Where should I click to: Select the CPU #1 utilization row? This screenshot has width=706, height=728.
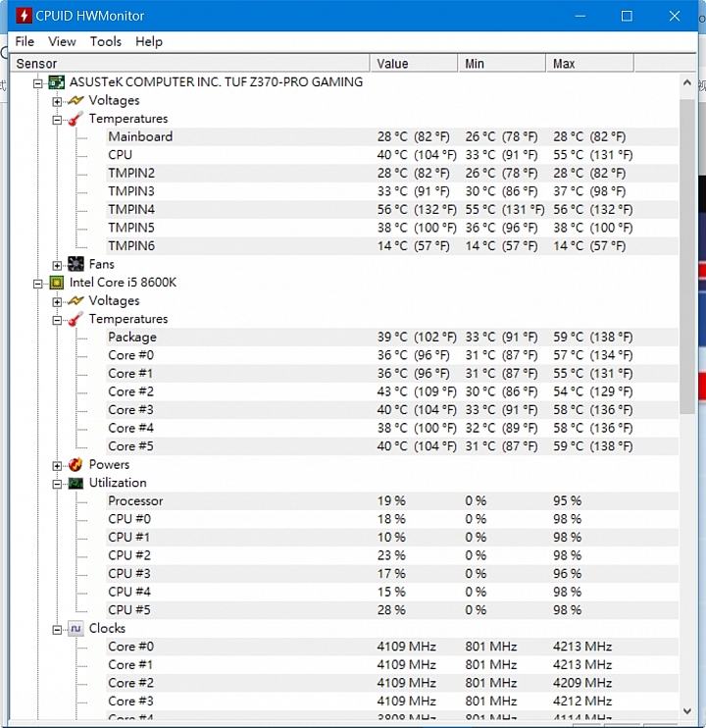(x=392, y=538)
